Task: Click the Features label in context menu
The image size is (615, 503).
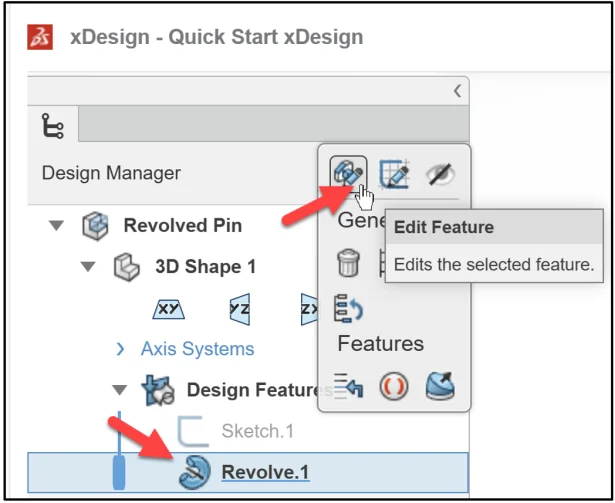Action: pyautogui.click(x=380, y=344)
